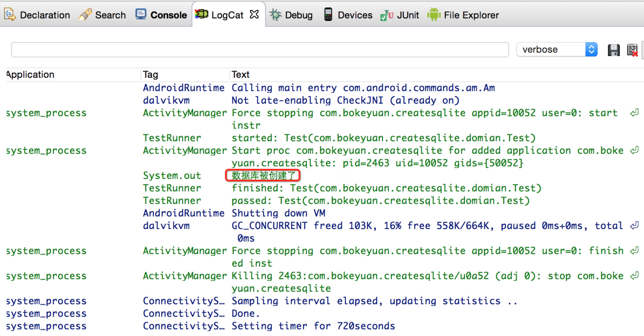This screenshot has height=336, width=644.
Task: Click the File Explorer android icon
Action: [x=434, y=14]
